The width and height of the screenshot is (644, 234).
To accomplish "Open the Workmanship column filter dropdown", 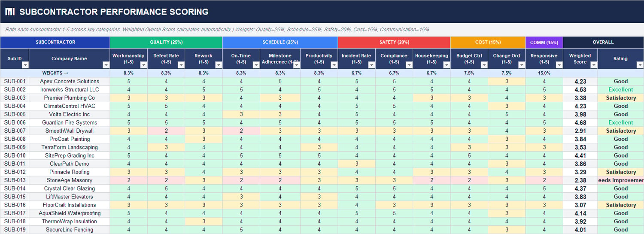I will 143,65.
